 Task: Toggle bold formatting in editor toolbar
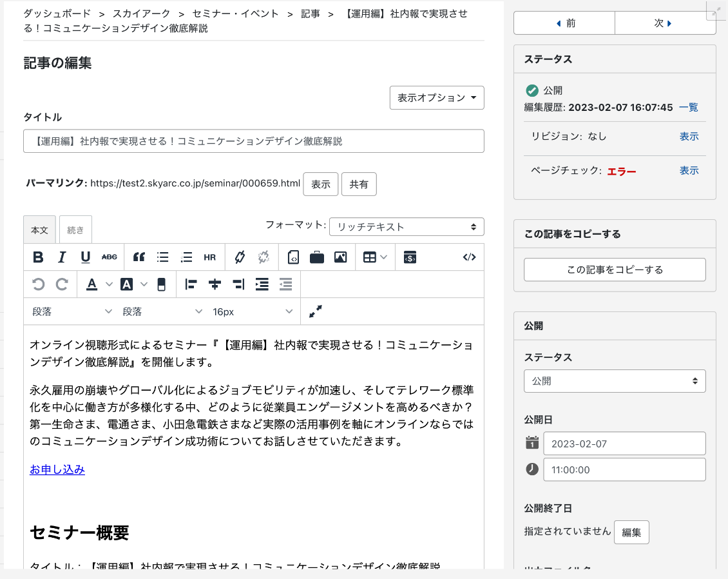tap(38, 257)
